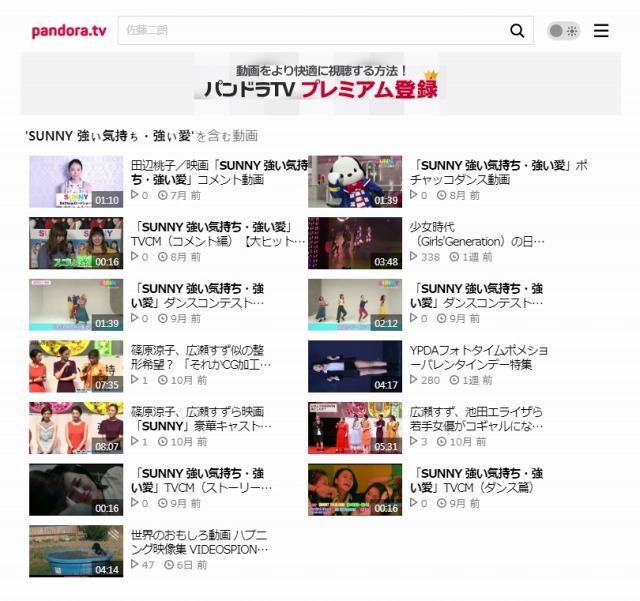
Task: Open the ポチャッコダンス video thumbnail
Action: [355, 181]
